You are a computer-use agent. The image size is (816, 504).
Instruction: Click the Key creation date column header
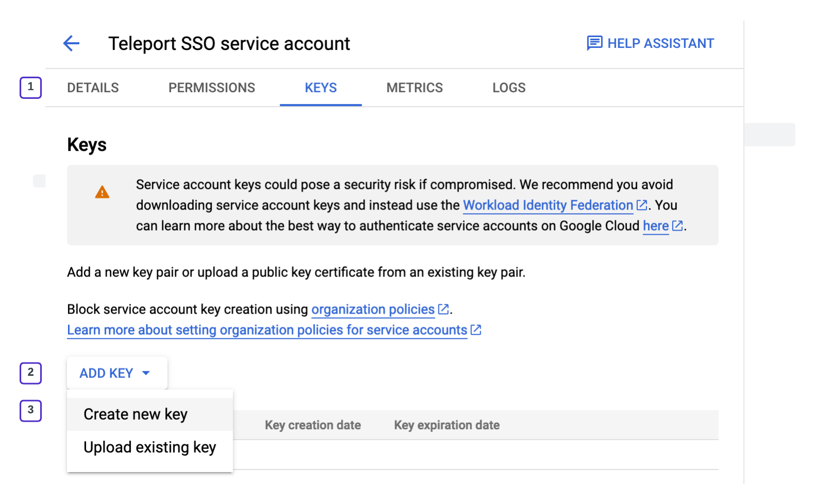tap(313, 425)
